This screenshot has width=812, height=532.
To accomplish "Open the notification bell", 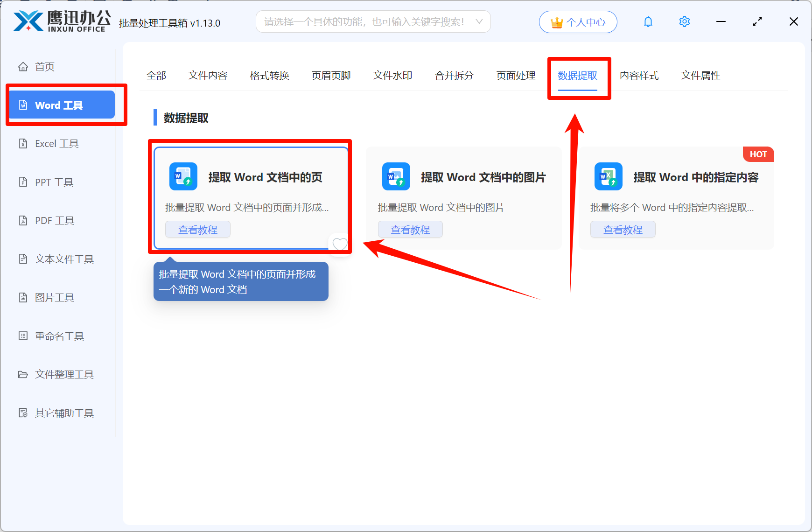I will point(648,21).
